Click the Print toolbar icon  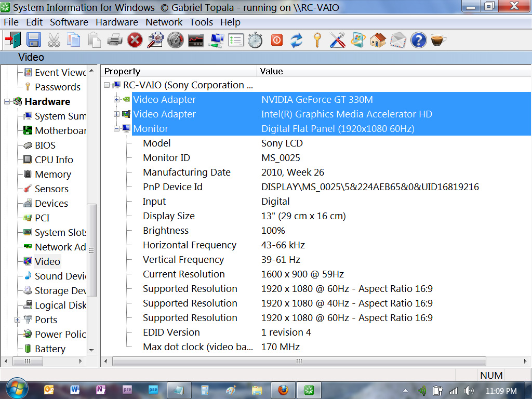[115, 40]
